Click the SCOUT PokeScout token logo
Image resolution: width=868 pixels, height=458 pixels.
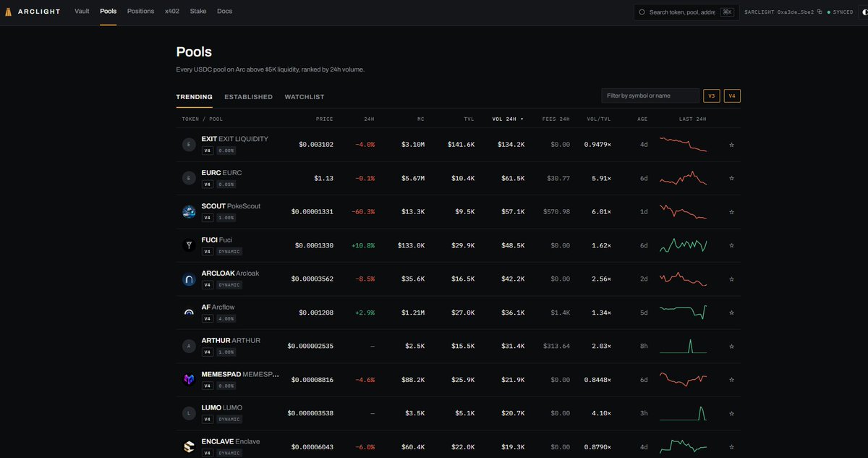[x=189, y=212]
